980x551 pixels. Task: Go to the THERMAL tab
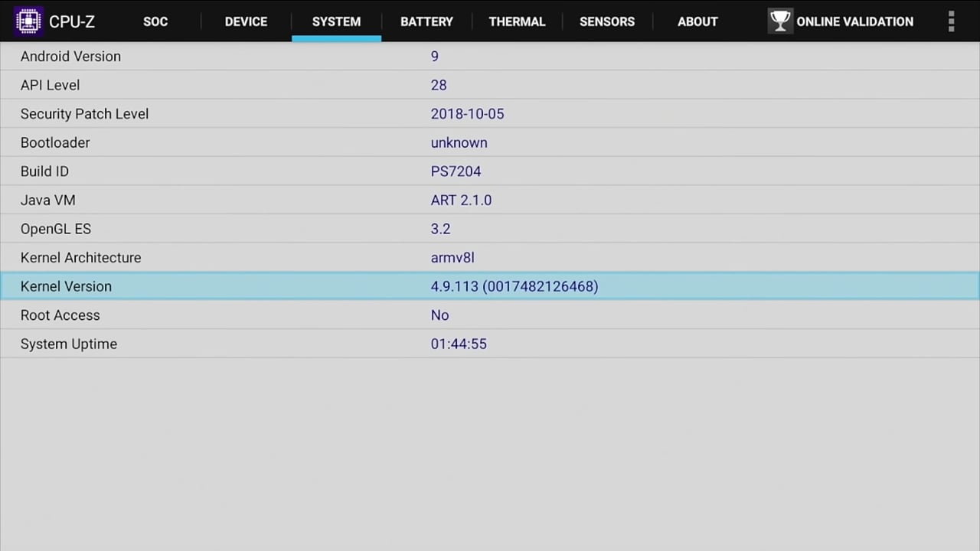coord(518,21)
